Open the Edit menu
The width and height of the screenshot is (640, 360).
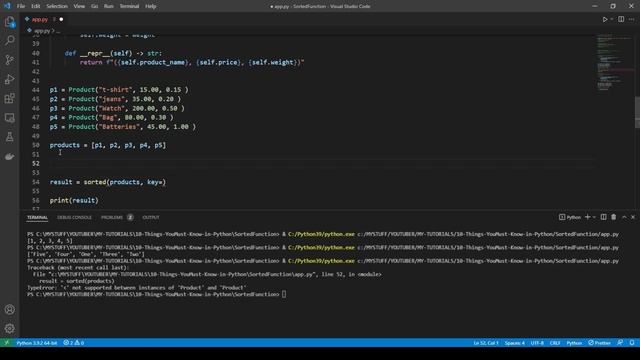(36, 6)
